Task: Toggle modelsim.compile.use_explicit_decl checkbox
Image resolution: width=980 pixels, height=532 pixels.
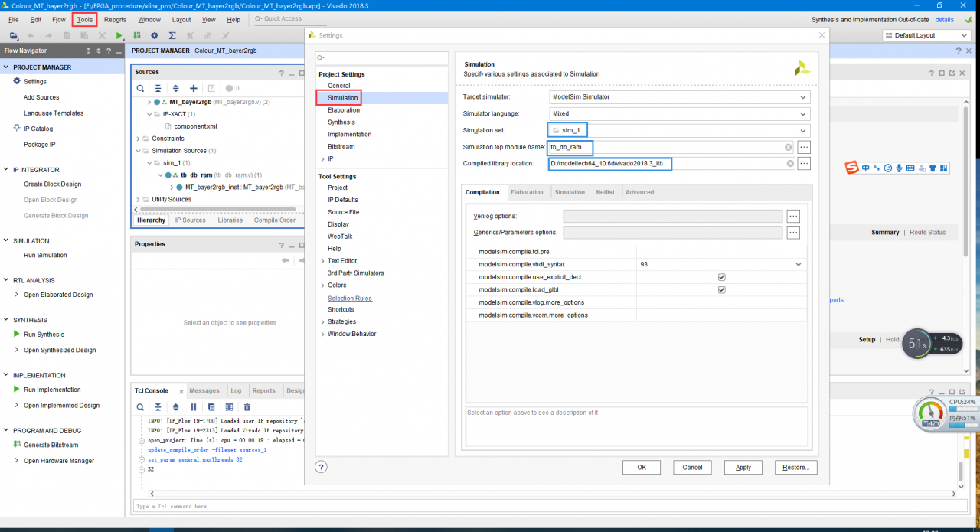Action: tap(721, 277)
